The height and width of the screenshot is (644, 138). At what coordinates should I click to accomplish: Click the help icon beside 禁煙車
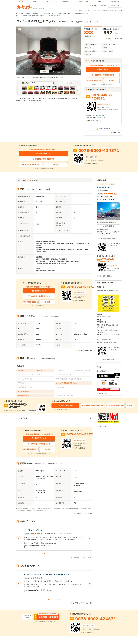tap(24, 218)
